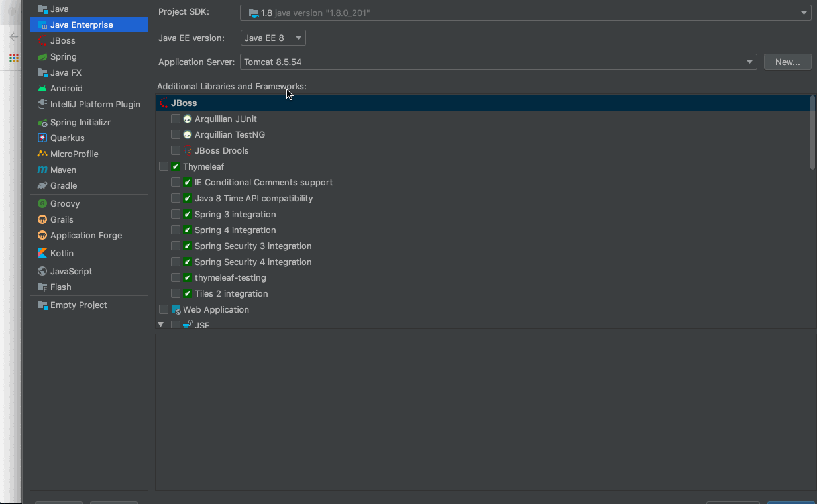Image resolution: width=817 pixels, height=504 pixels.
Task: Open the Project SDK dropdown
Action: tap(525, 13)
